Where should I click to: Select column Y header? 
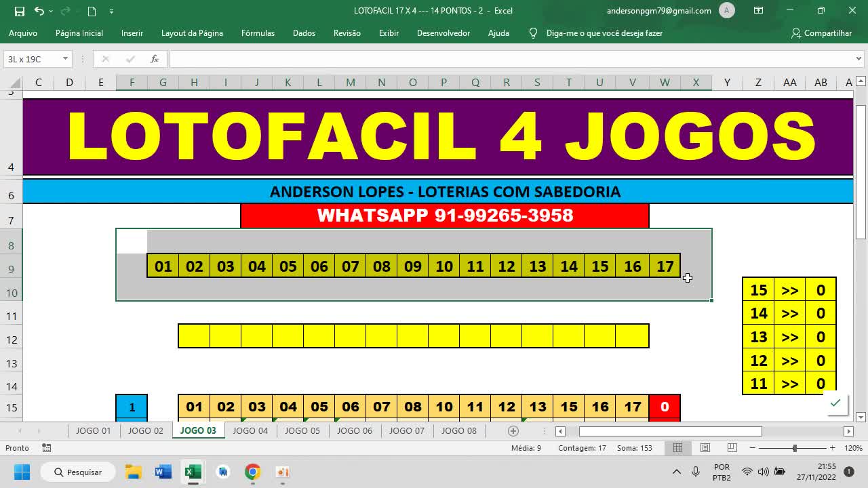pyautogui.click(x=727, y=82)
